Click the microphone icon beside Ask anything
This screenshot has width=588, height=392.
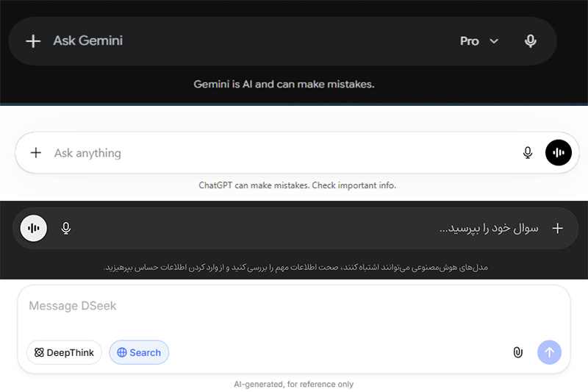pyautogui.click(x=528, y=153)
